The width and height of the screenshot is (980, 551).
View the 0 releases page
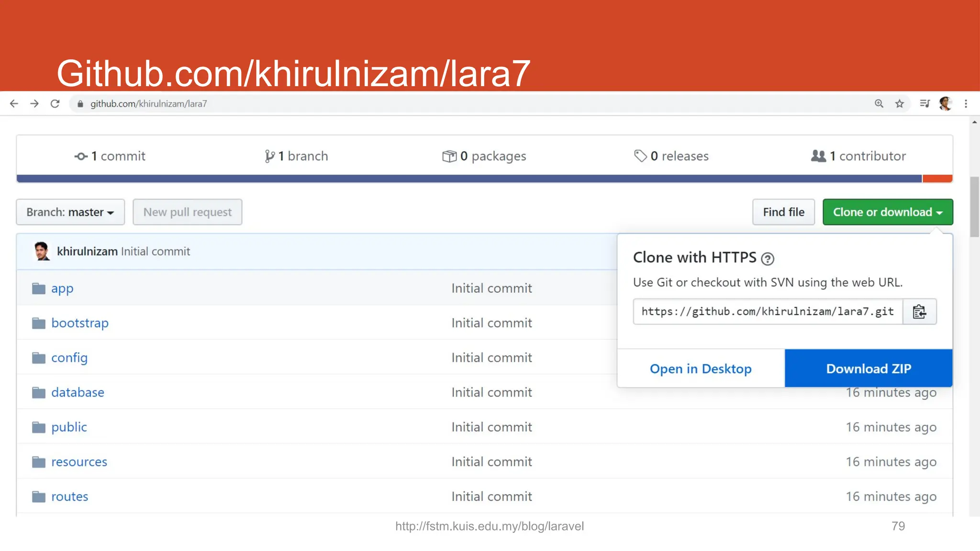[671, 156]
